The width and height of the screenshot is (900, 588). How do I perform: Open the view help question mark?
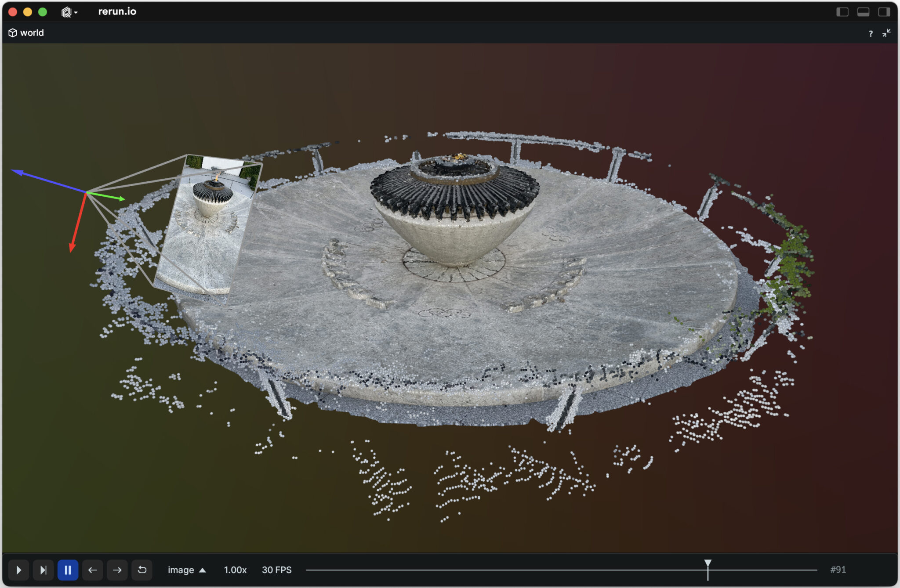(x=871, y=33)
